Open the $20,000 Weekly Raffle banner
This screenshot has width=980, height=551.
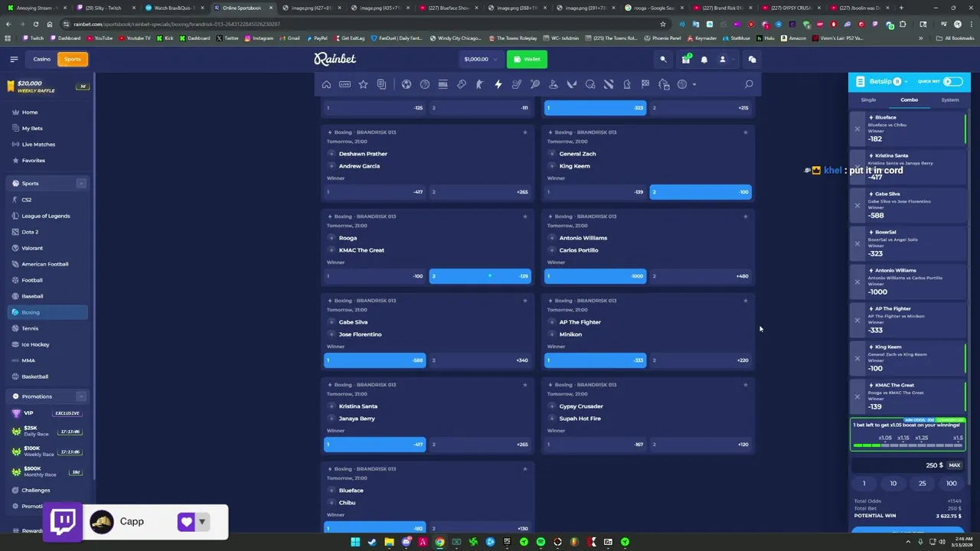47,86
